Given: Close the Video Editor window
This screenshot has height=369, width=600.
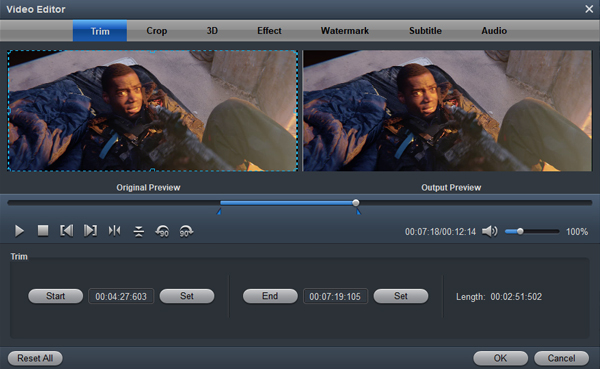Looking at the screenshot, I should (589, 9).
